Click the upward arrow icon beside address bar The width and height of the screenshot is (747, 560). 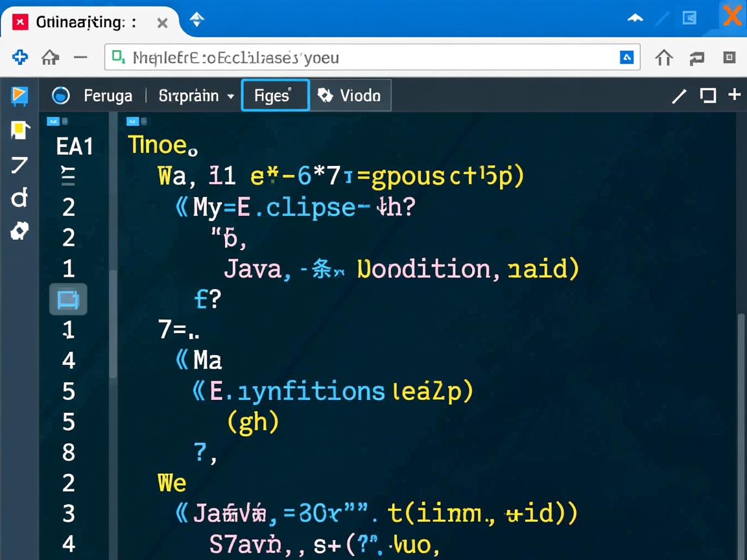pyautogui.click(x=664, y=58)
